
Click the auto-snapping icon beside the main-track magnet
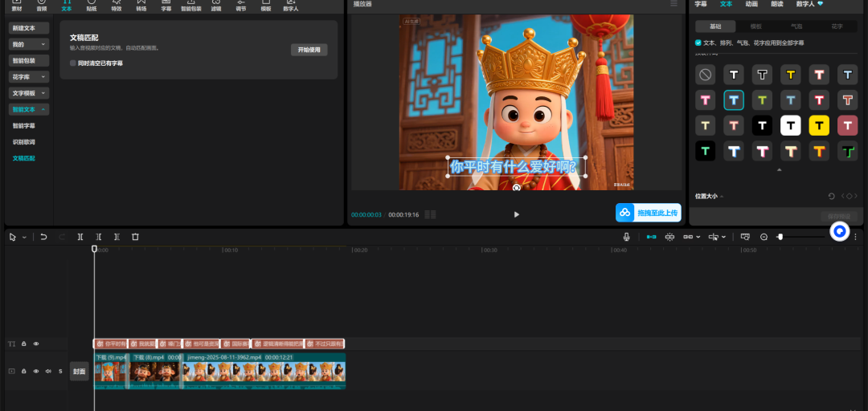point(669,237)
